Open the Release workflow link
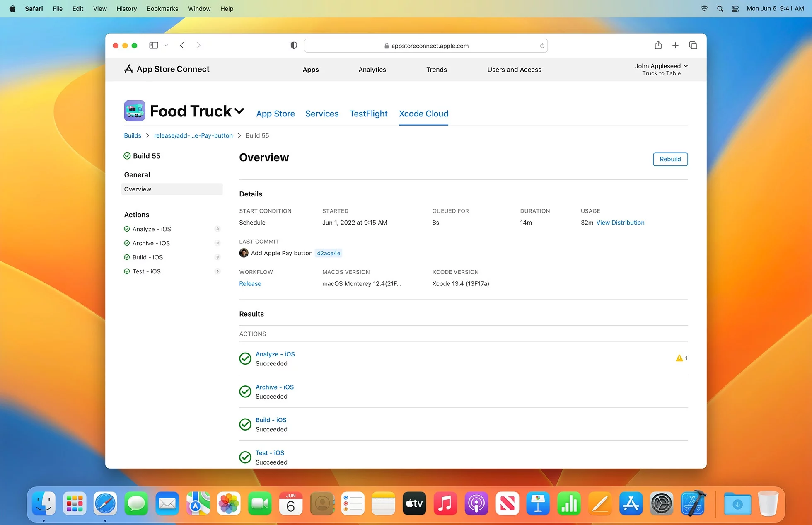Screen dimensions: 812x525 pos(250,284)
